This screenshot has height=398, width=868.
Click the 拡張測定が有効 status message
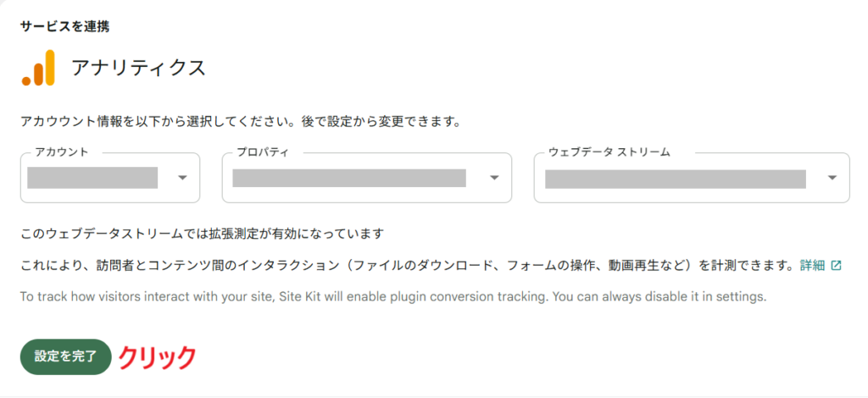(x=203, y=233)
